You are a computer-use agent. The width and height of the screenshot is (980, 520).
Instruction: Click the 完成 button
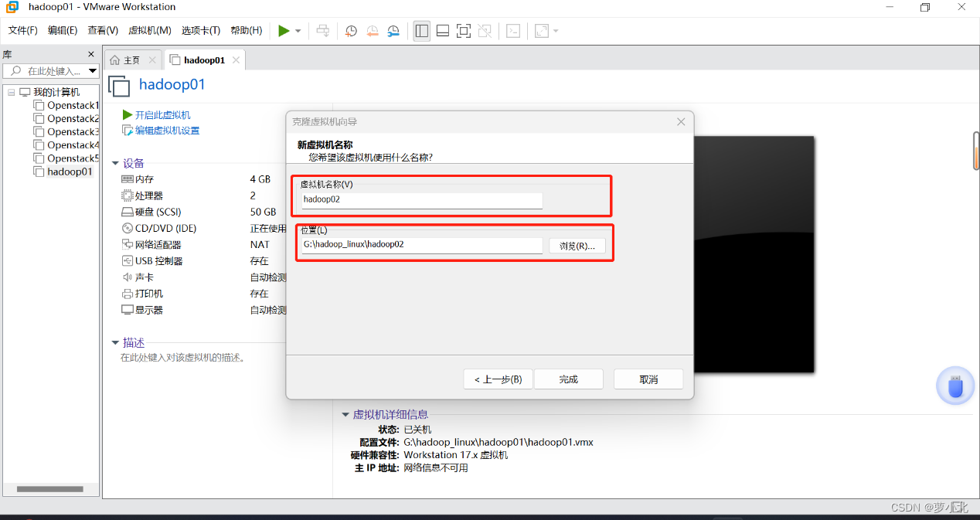[569, 379]
